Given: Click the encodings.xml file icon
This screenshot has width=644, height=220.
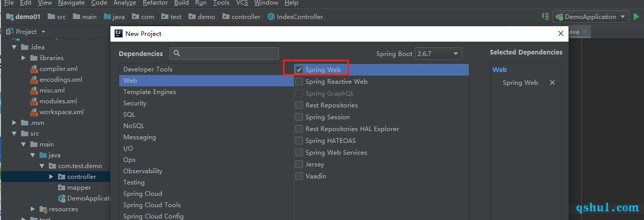Looking at the screenshot, I should (34, 80).
